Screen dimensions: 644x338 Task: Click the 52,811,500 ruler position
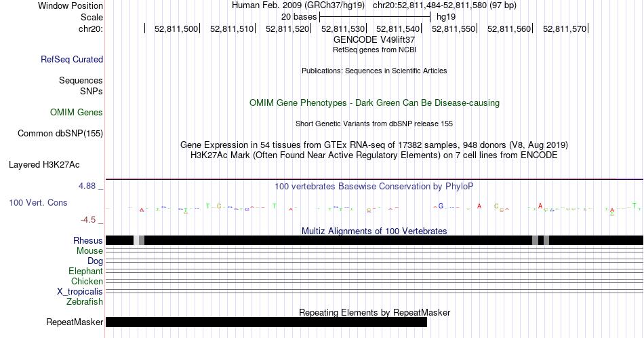pyautogui.click(x=176, y=29)
